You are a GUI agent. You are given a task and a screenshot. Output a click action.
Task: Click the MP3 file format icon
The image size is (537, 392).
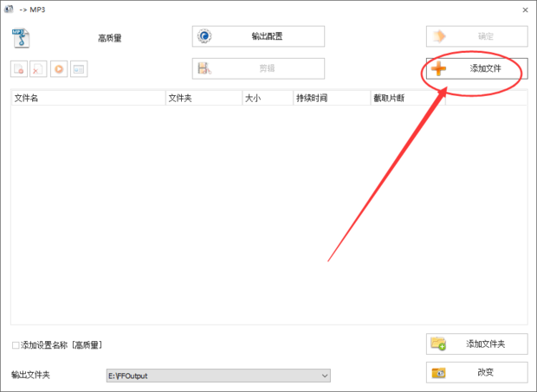coord(20,38)
